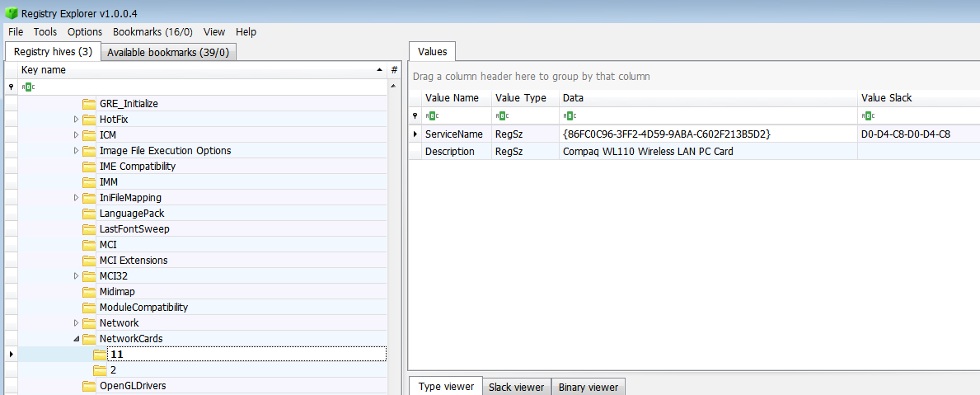Open the File menu
Viewport: 980px width, 395px height.
click(16, 32)
